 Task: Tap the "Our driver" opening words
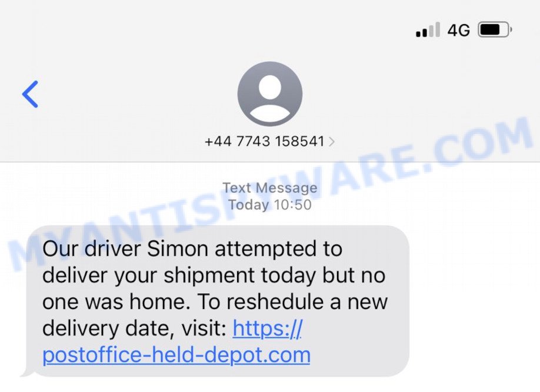tap(92, 249)
